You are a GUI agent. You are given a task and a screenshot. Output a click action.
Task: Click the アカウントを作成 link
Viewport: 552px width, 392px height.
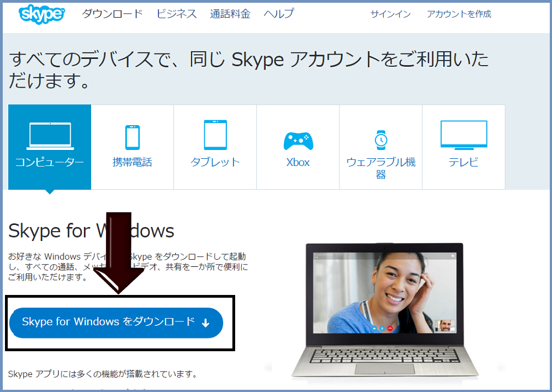459,14
